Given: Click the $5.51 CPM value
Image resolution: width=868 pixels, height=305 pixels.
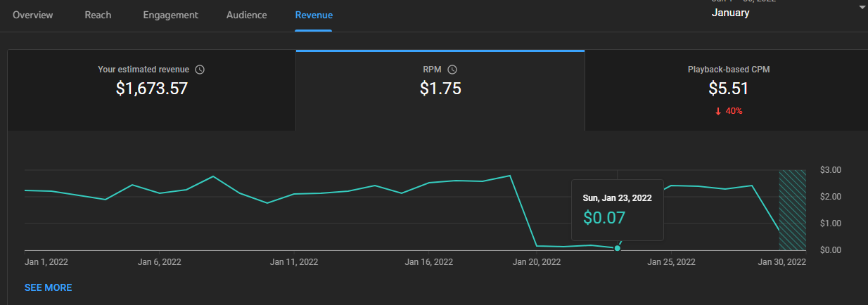Looking at the screenshot, I should click(728, 89).
